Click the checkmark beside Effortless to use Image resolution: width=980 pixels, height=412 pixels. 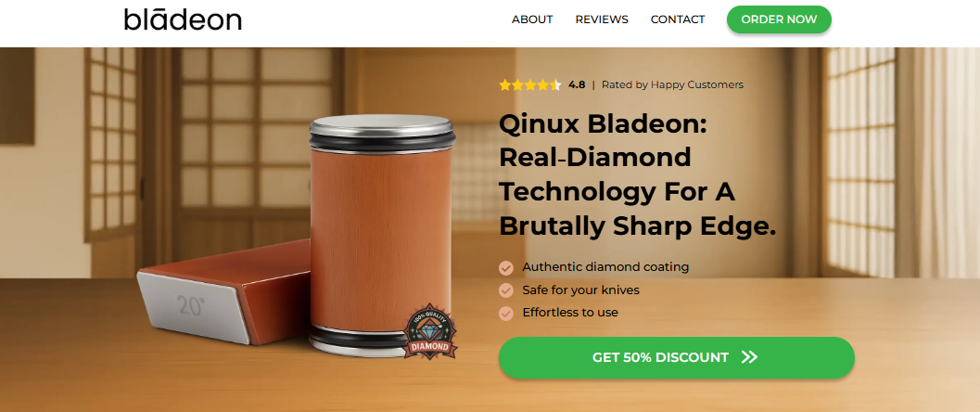pos(505,314)
